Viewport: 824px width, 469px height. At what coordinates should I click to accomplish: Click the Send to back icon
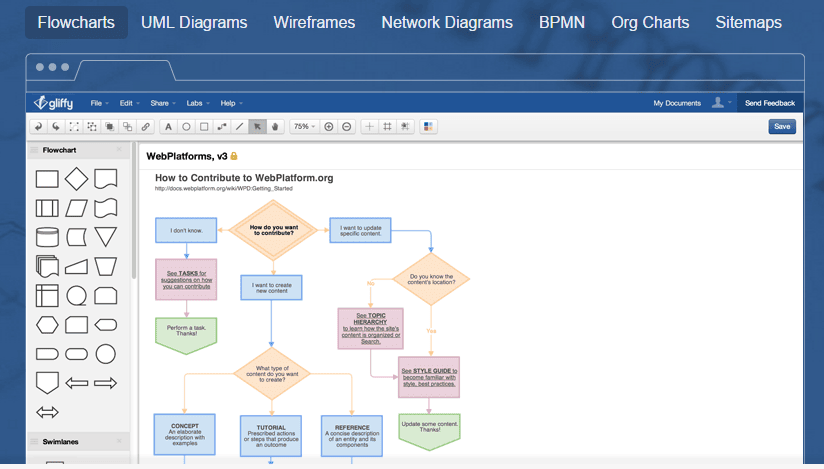(128, 127)
